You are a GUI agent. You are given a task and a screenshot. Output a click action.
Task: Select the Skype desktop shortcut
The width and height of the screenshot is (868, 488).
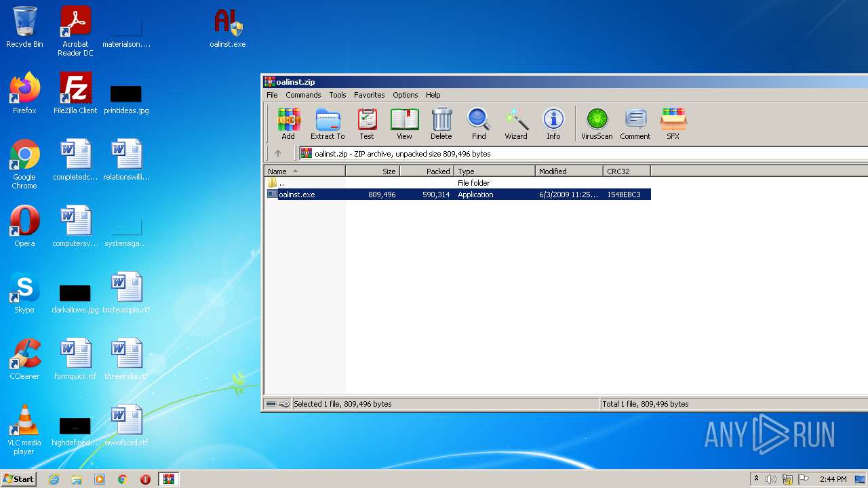24,293
